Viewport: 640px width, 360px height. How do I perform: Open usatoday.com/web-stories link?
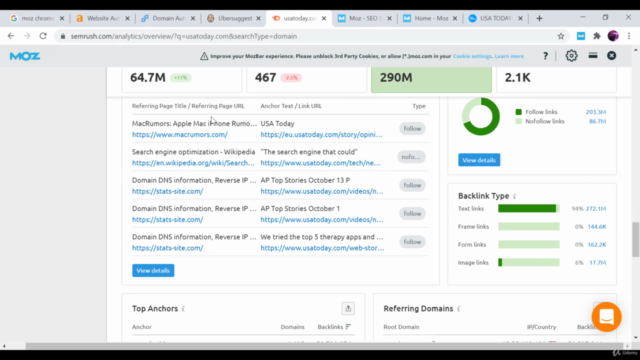click(322, 248)
